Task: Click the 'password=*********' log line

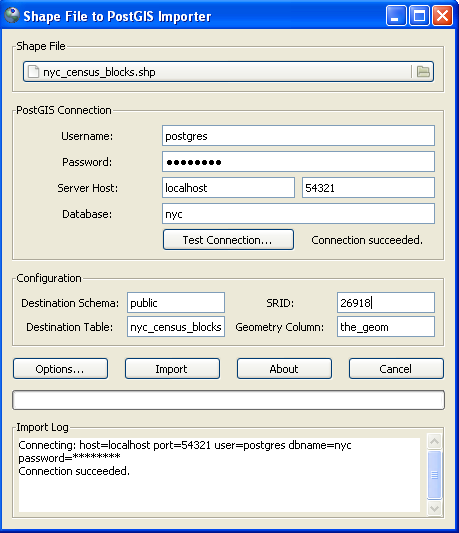Action: (x=69, y=458)
